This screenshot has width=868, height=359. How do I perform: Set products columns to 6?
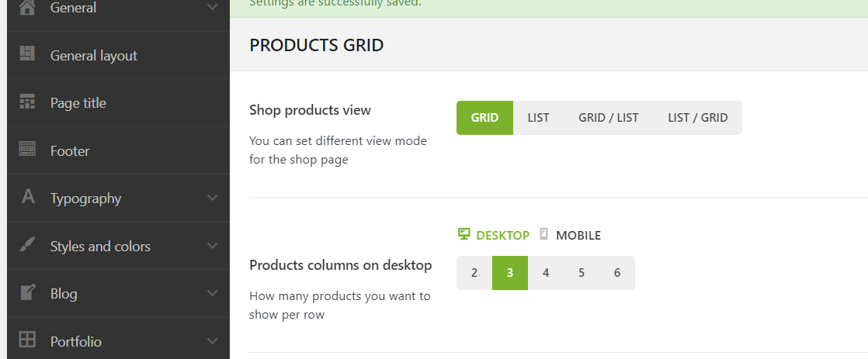point(617,273)
